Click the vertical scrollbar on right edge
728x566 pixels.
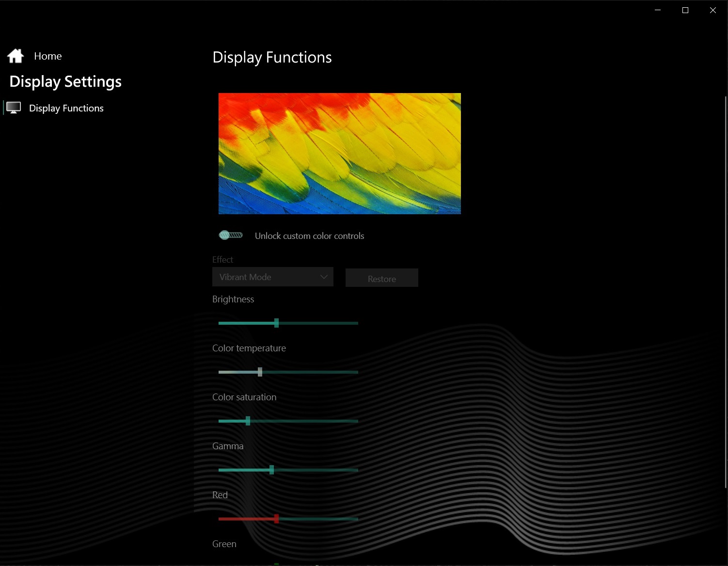(726, 292)
